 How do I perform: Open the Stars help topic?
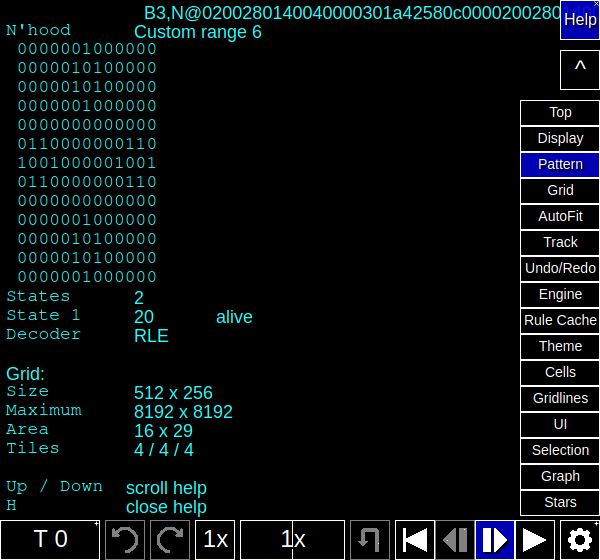coord(560,503)
